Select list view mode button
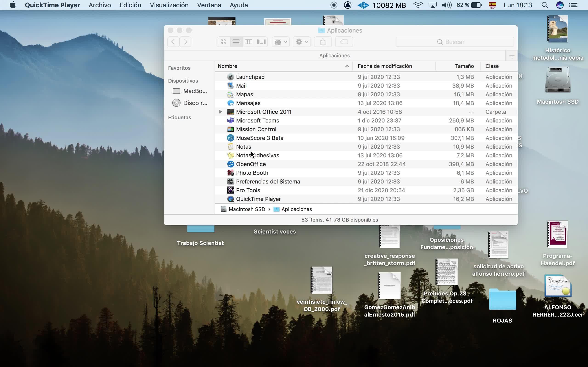 tap(236, 42)
